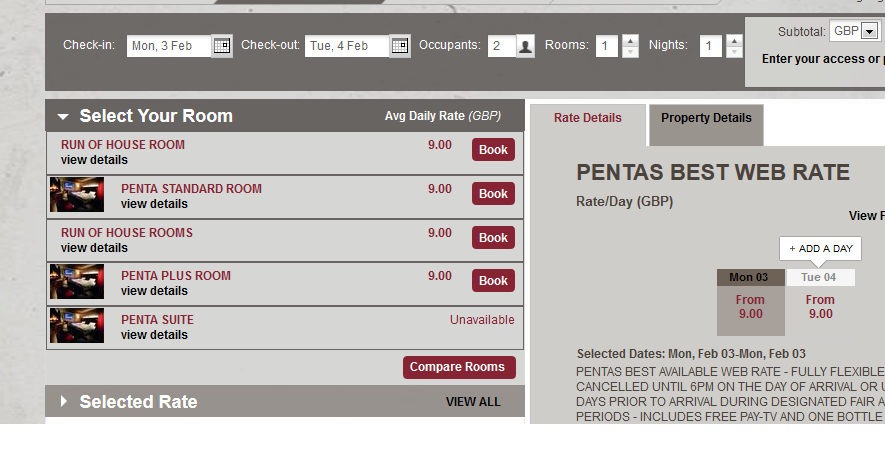Viewport: 885px width, 450px height.
Task: Click the PENTAS BEST WEB RATE heading
Action: click(x=713, y=172)
